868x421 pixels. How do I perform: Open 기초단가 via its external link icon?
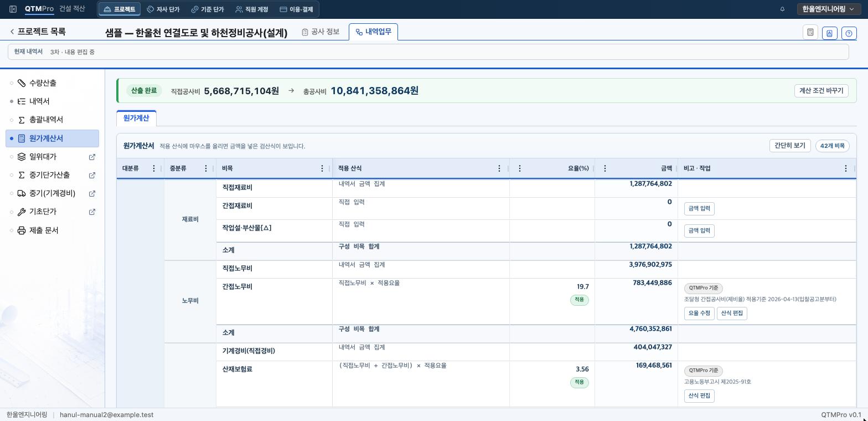tap(92, 212)
